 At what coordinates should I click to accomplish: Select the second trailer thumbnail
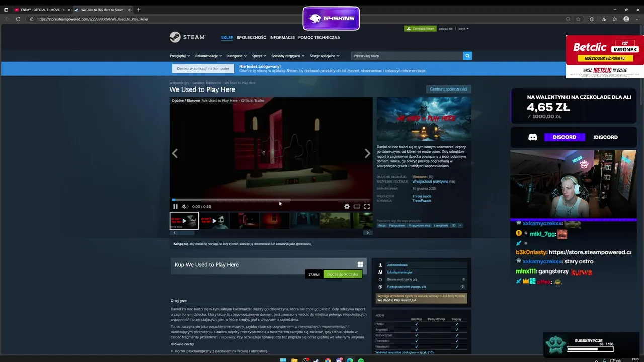pos(214,221)
